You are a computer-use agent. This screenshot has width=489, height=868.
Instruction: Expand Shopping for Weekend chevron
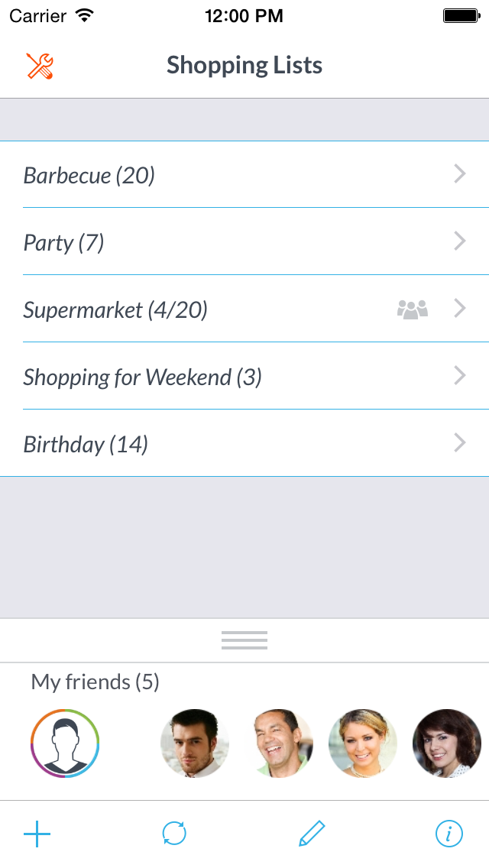tap(460, 376)
